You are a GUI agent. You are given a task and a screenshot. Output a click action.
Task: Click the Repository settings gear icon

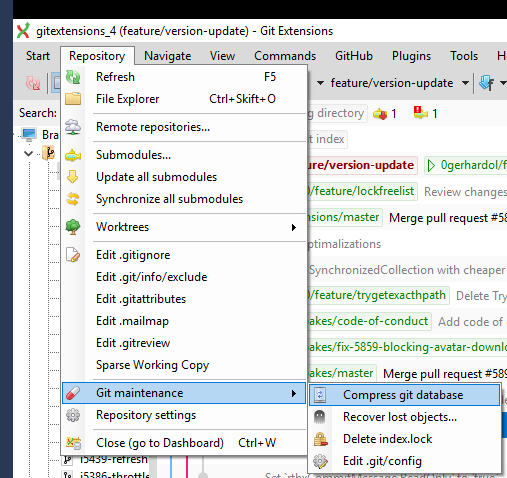tap(73, 415)
